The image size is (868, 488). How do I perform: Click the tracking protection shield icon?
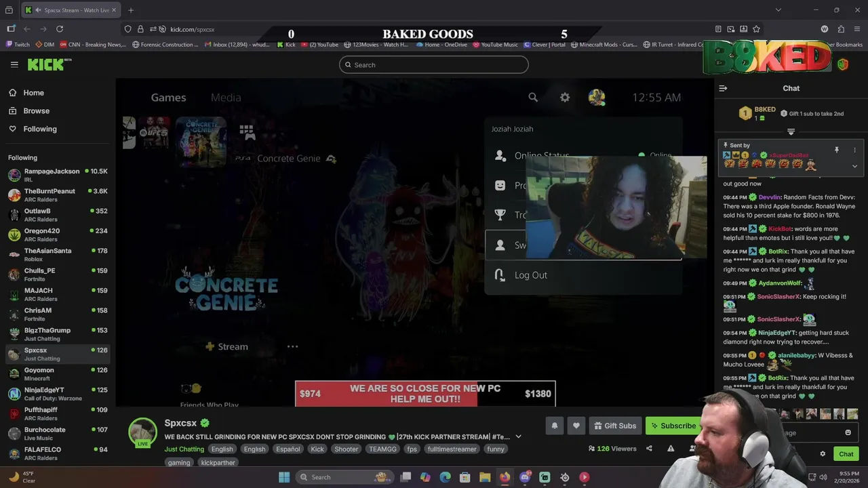point(127,29)
